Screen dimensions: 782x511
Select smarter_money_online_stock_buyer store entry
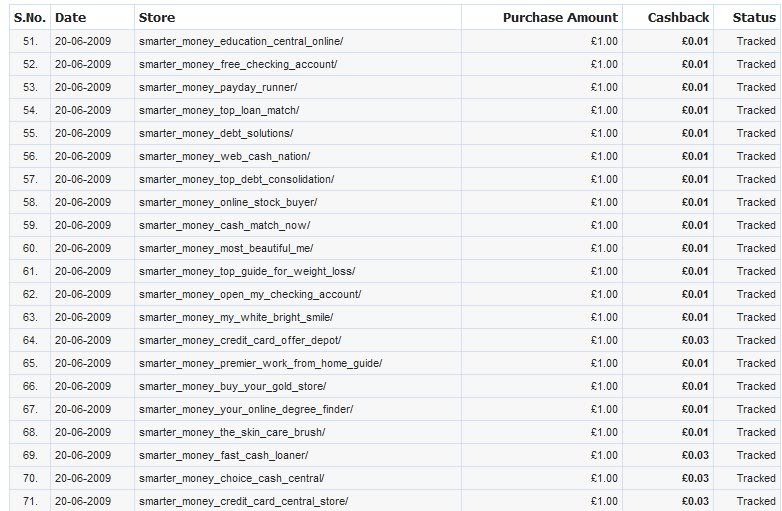(228, 202)
